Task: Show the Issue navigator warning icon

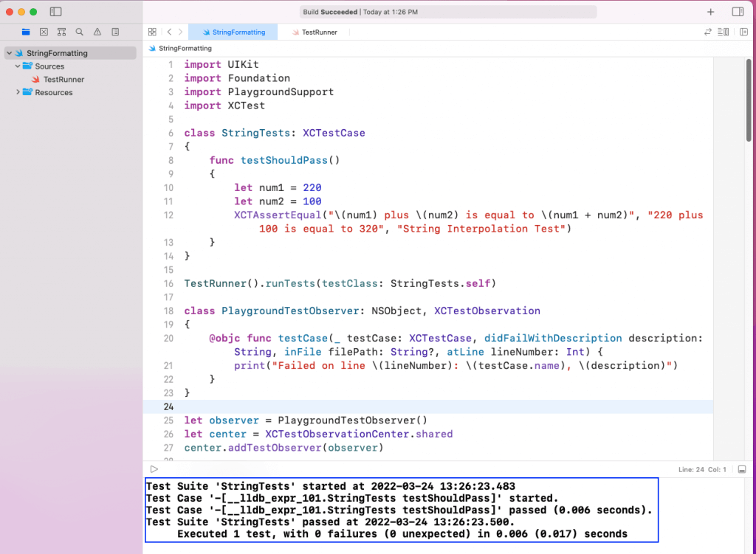Action: pyautogui.click(x=97, y=32)
